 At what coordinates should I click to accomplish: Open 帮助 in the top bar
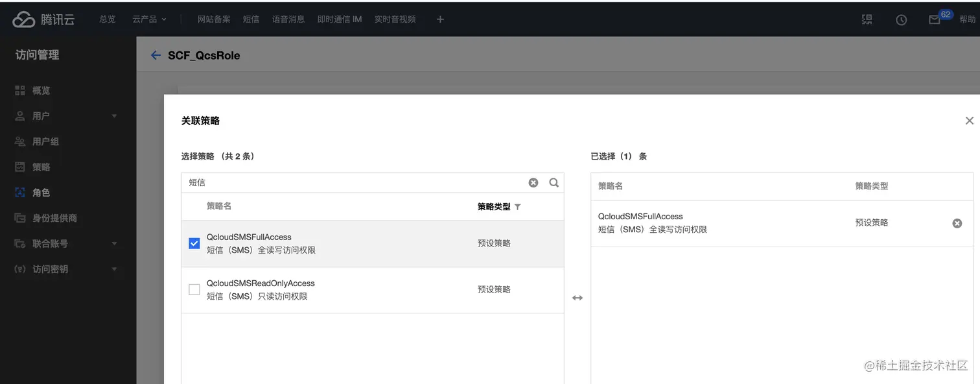968,19
